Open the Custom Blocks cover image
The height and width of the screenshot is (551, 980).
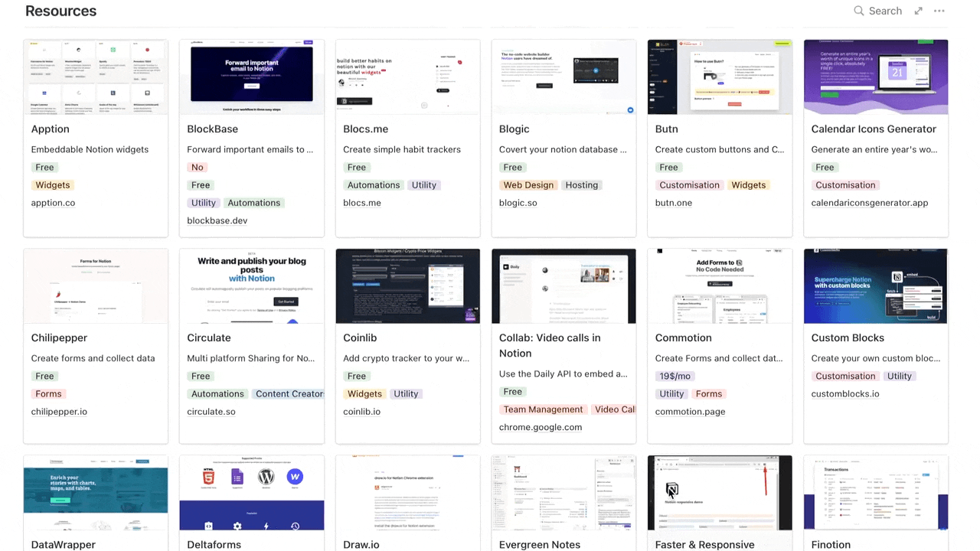pos(876,286)
